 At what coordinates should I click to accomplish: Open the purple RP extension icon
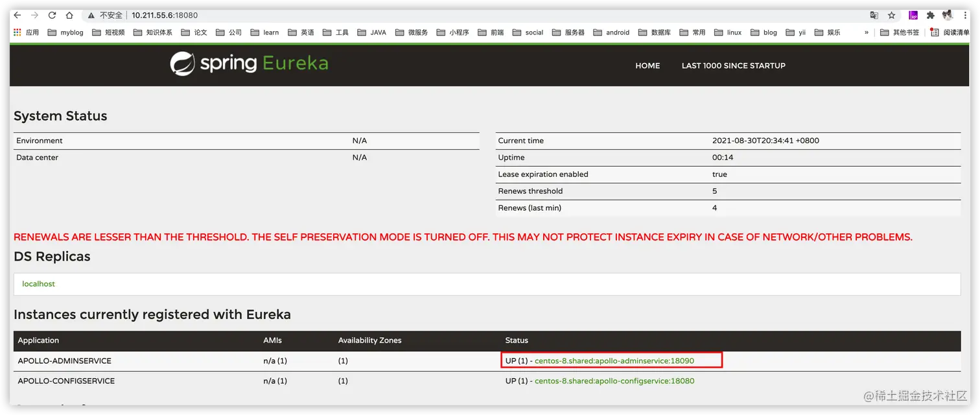(x=913, y=15)
